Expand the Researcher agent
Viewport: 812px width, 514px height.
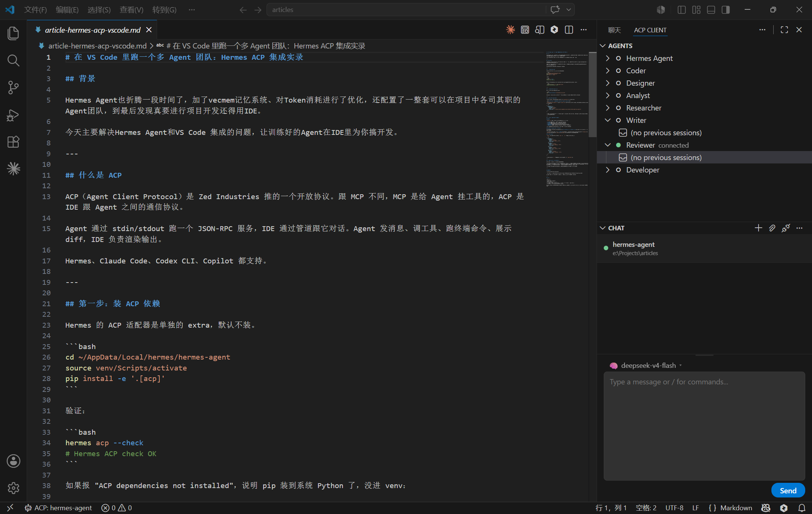tap(608, 108)
